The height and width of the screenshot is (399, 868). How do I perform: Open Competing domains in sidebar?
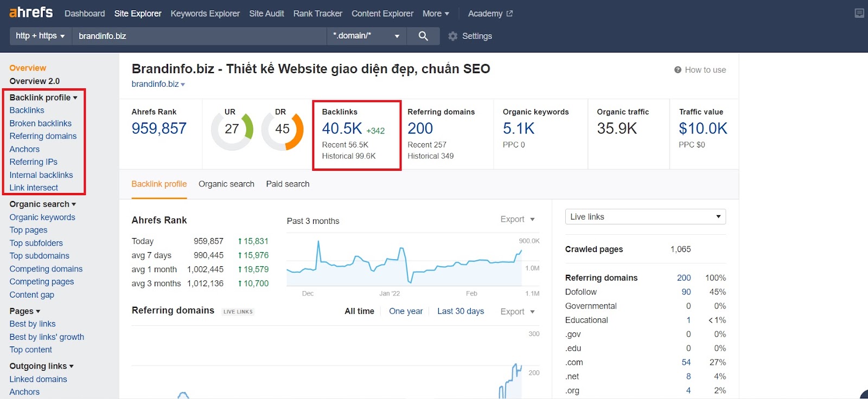point(46,269)
